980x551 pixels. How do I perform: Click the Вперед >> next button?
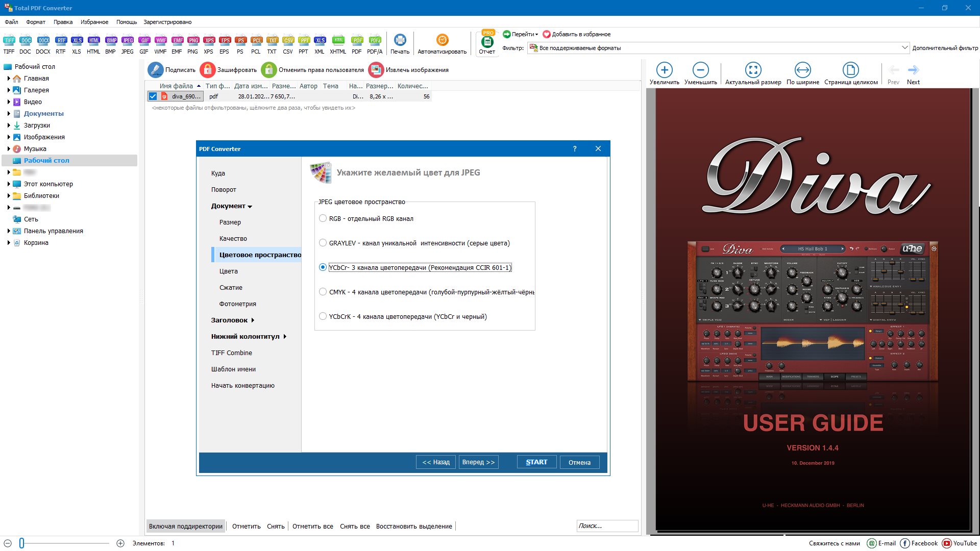[478, 462]
